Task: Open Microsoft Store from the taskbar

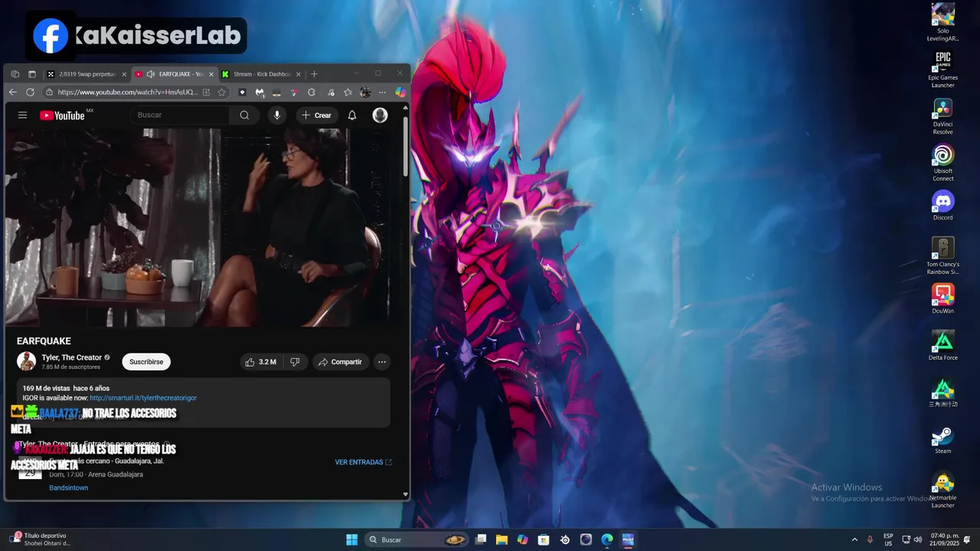Action: pos(544,540)
